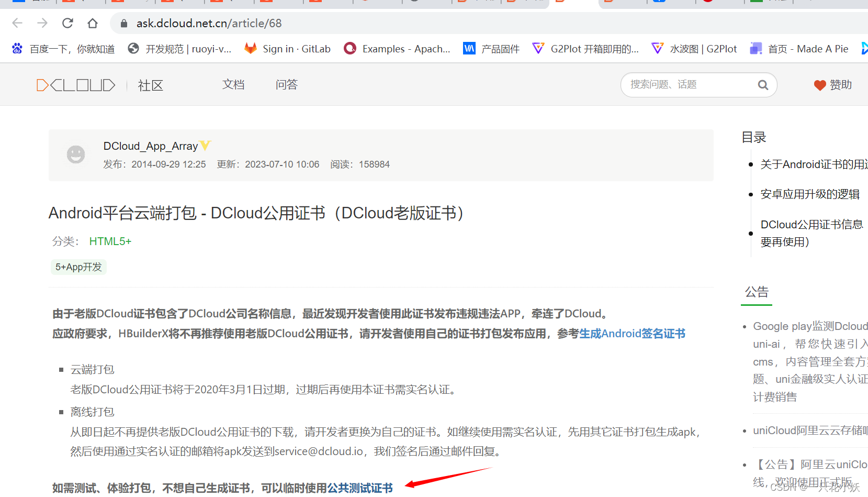Jump to 安卓应用升级的逻辑 section
868x497 pixels.
810,194
